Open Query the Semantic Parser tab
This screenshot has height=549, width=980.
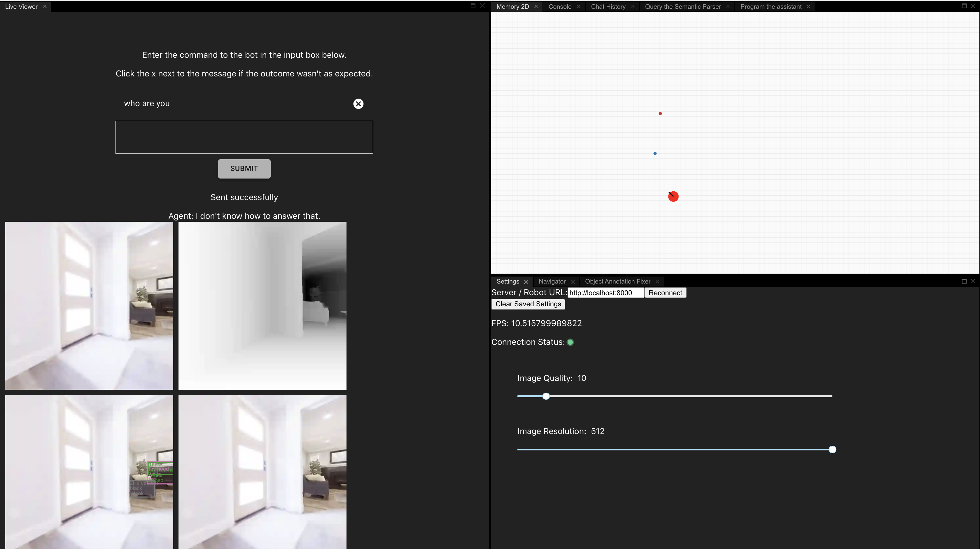(682, 6)
